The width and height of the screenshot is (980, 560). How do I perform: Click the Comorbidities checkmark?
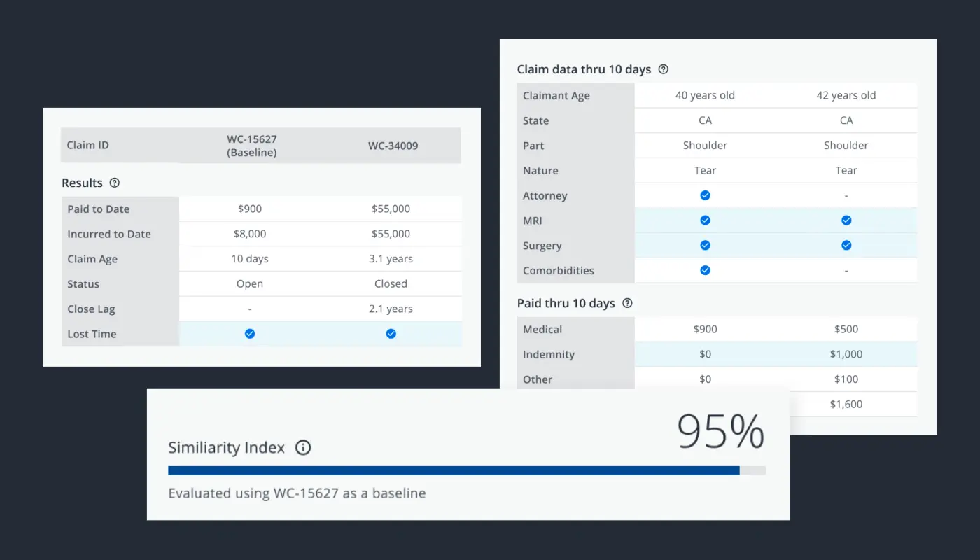tap(705, 270)
